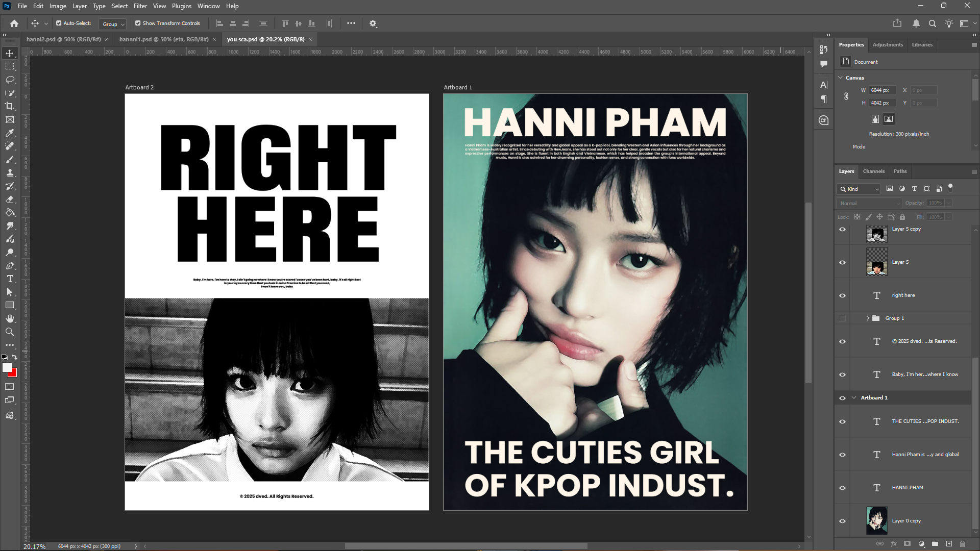This screenshot has height=551, width=980.
Task: Show the hidden Group 1 layer
Action: (843, 318)
